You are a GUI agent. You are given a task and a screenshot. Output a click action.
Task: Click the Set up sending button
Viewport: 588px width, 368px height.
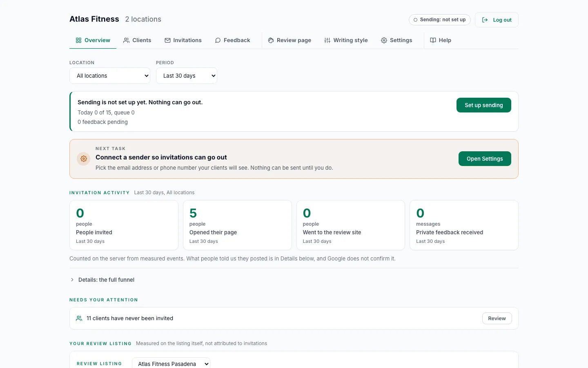[x=484, y=105]
